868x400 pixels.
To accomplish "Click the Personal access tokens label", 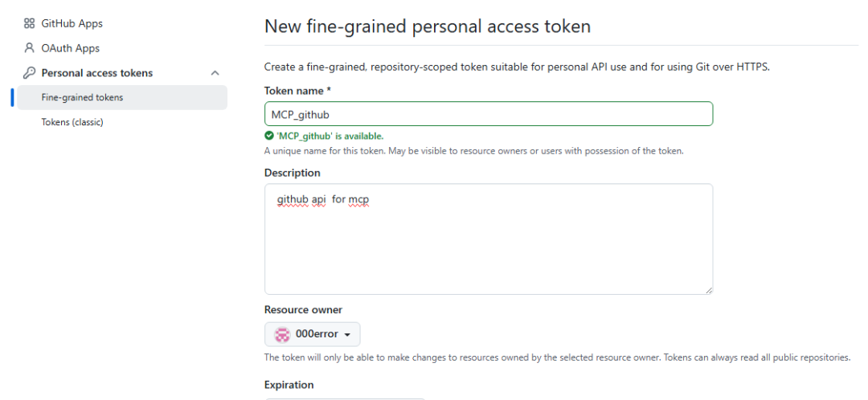I will point(96,73).
